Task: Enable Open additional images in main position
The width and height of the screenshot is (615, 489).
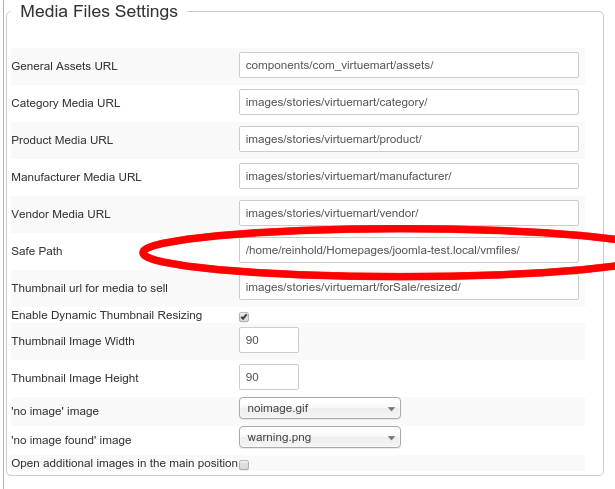Action: (244, 464)
